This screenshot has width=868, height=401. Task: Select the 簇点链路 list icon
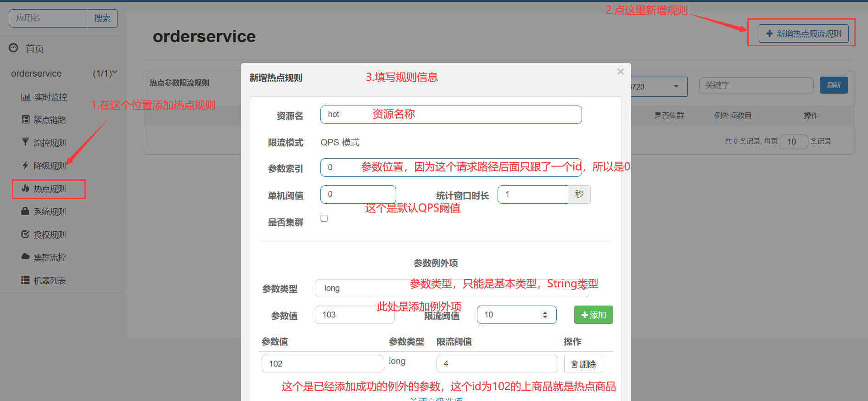(25, 120)
